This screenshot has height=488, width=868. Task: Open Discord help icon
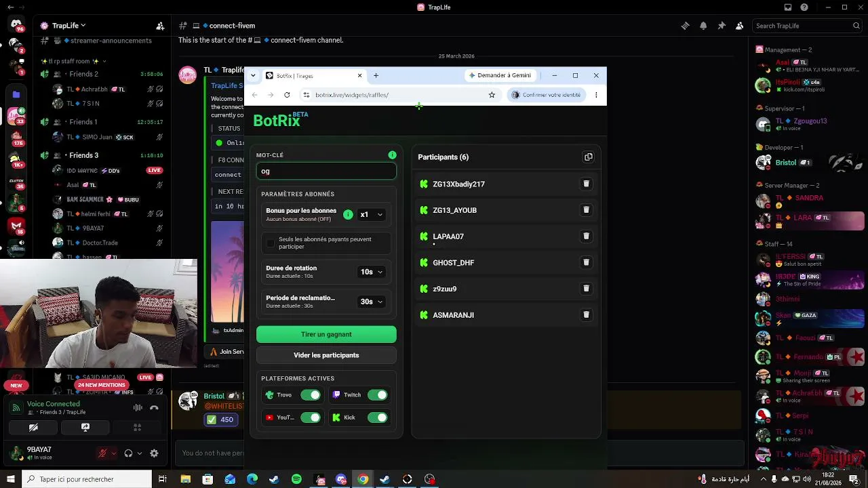coord(804,7)
